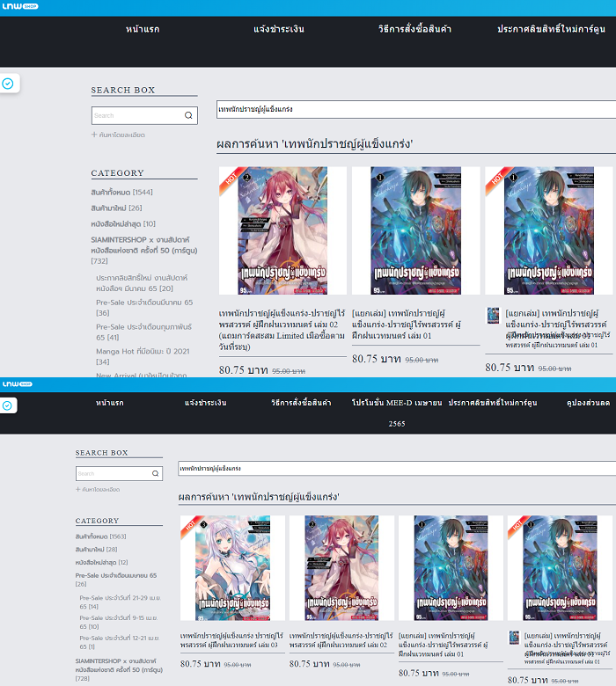Open category สินค้ามาใหม่ [28]
Screen dimensions: 616x686
pyautogui.click(x=96, y=549)
